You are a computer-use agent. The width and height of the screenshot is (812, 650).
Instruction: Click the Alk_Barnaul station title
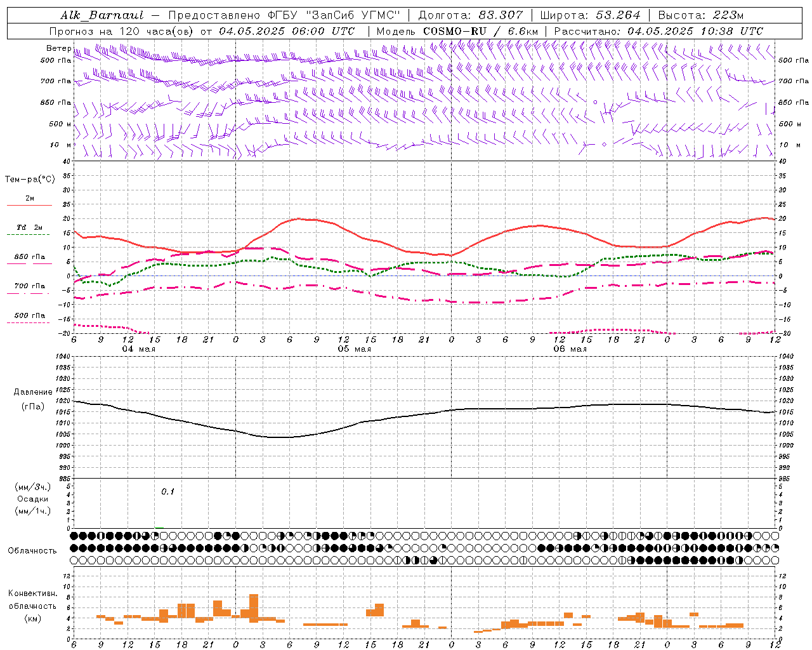point(102,15)
